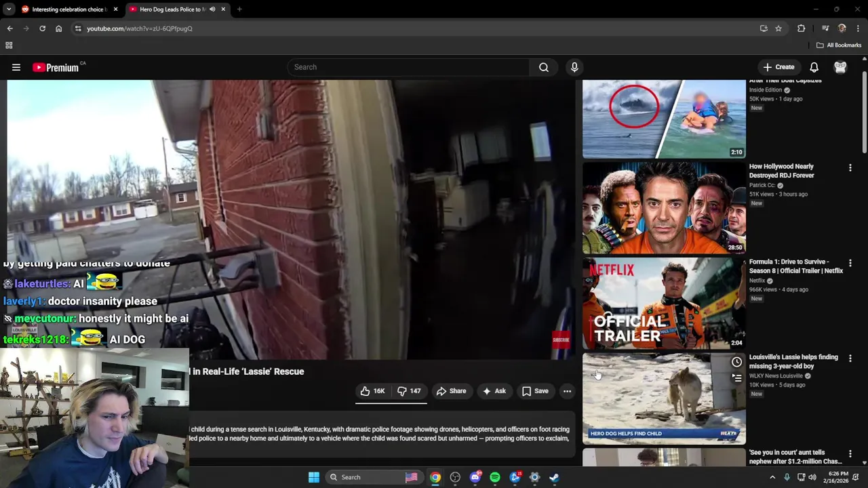Open Formula 1: Drive to Survive trailer title
Viewport: 868px width, 488px height.
point(796,266)
